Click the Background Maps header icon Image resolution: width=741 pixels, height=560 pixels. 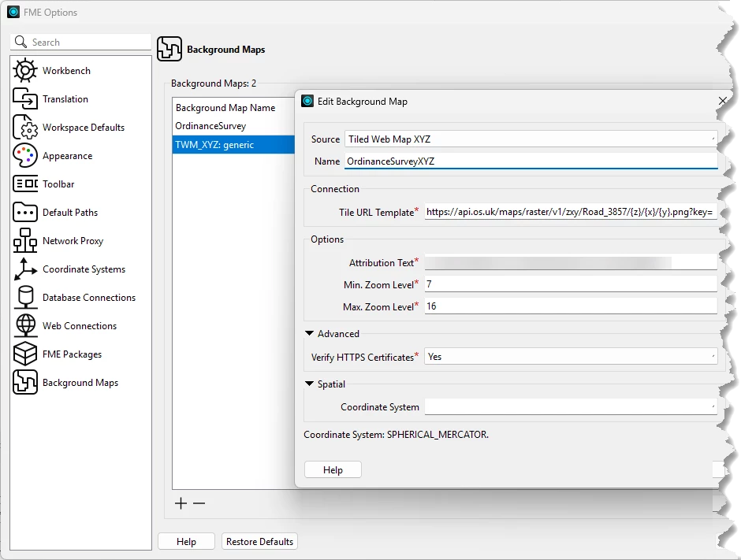coord(169,49)
